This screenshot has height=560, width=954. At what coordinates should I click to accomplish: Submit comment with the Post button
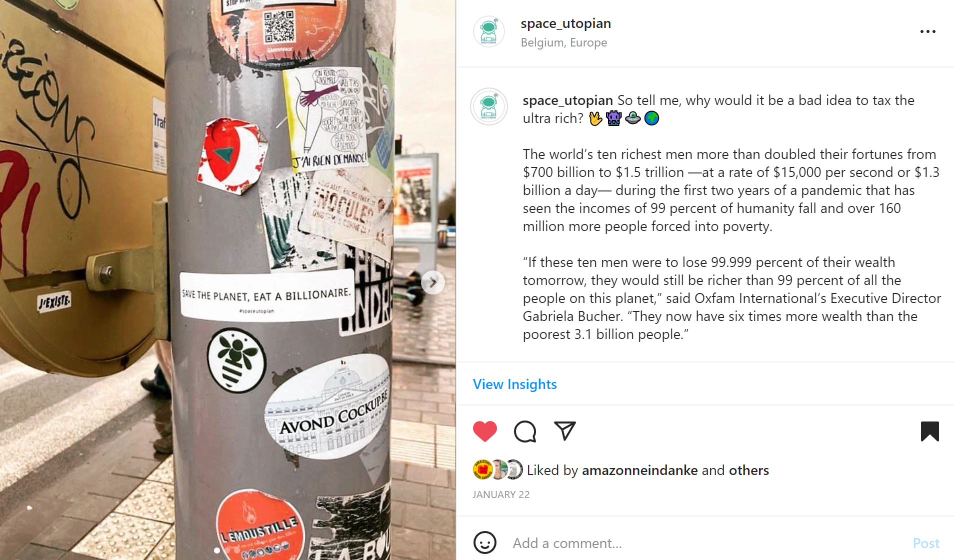[926, 543]
